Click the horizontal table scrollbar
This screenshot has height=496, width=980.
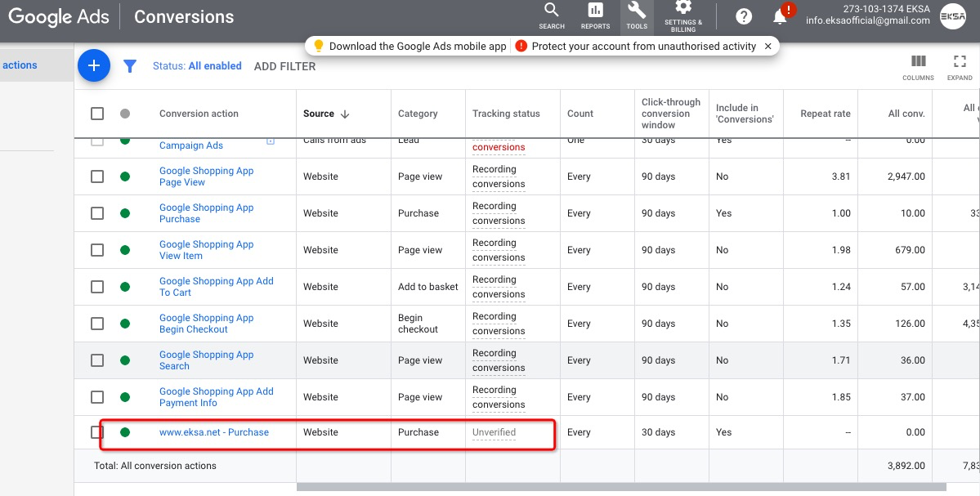point(621,487)
